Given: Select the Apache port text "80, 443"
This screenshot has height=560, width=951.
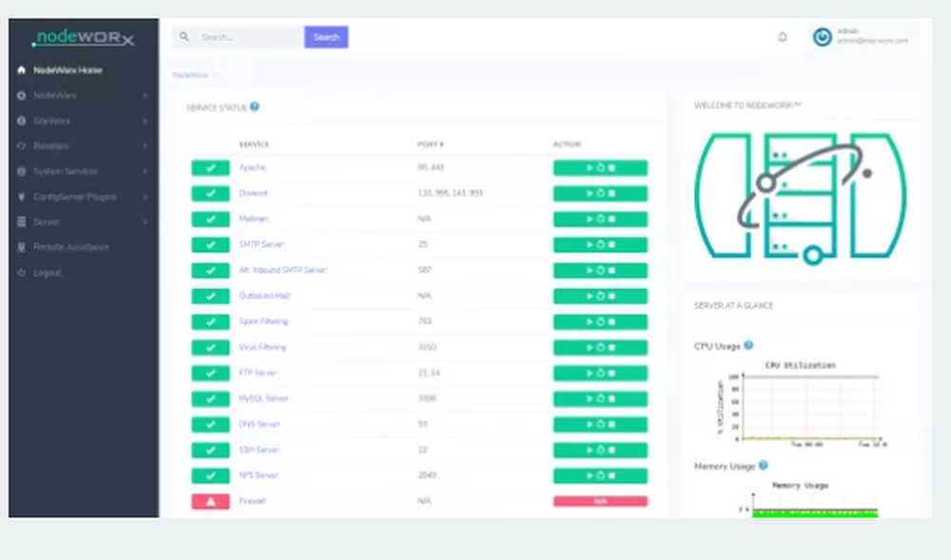Looking at the screenshot, I should click(x=431, y=167).
